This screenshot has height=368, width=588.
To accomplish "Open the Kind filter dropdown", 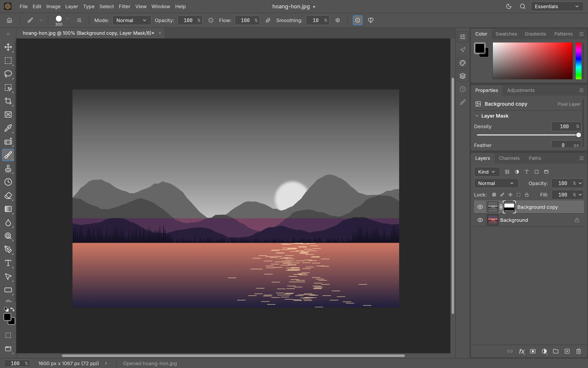I will [487, 172].
